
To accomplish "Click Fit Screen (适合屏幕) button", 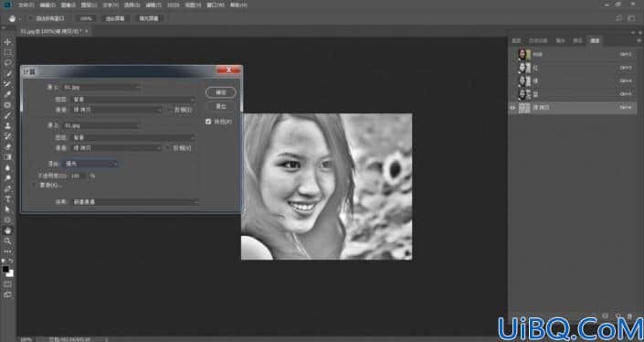I will click(115, 18).
